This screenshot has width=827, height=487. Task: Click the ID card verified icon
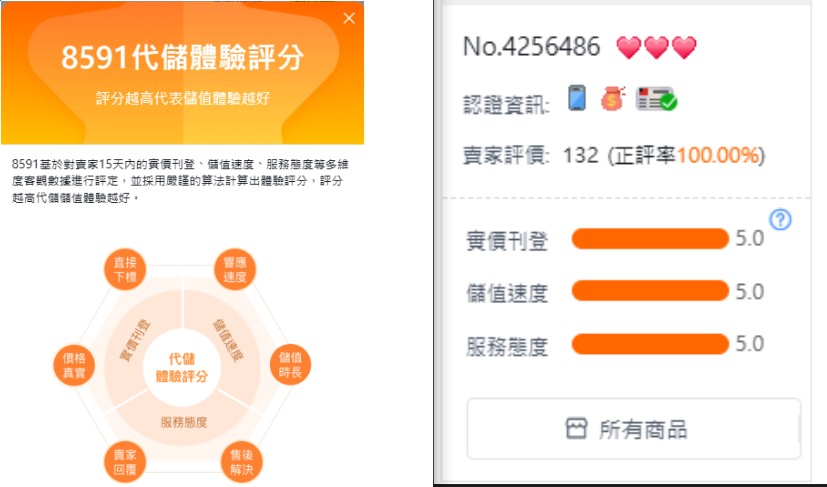coord(656,99)
